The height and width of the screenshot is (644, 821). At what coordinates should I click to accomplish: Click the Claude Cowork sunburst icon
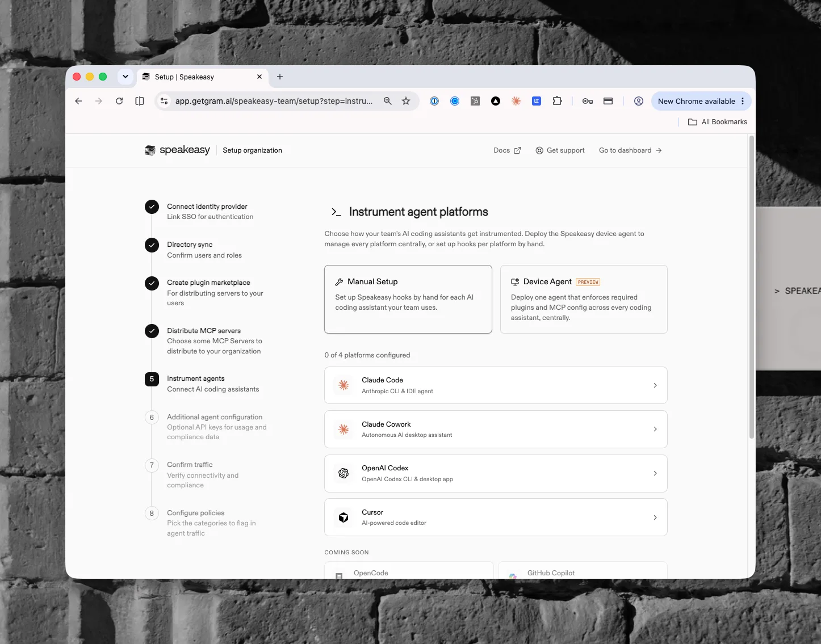click(344, 430)
